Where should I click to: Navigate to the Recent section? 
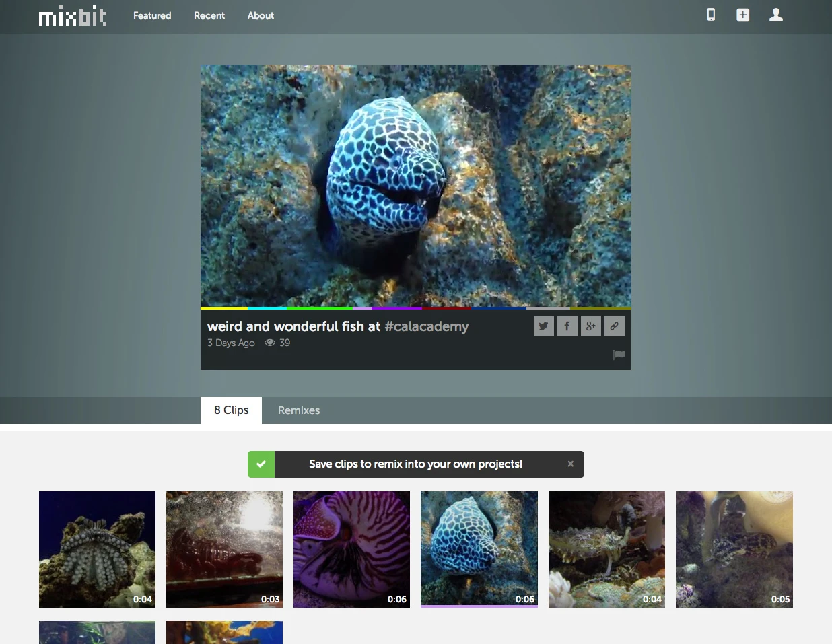coord(209,15)
